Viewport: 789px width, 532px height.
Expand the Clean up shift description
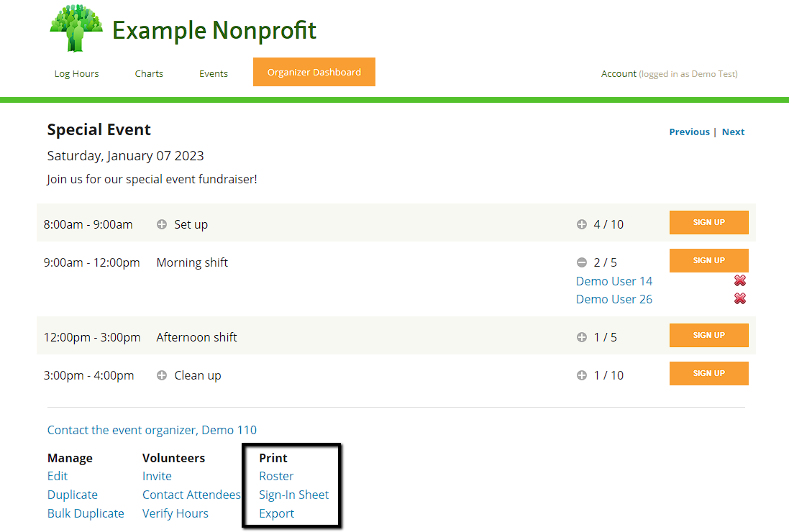[162, 375]
